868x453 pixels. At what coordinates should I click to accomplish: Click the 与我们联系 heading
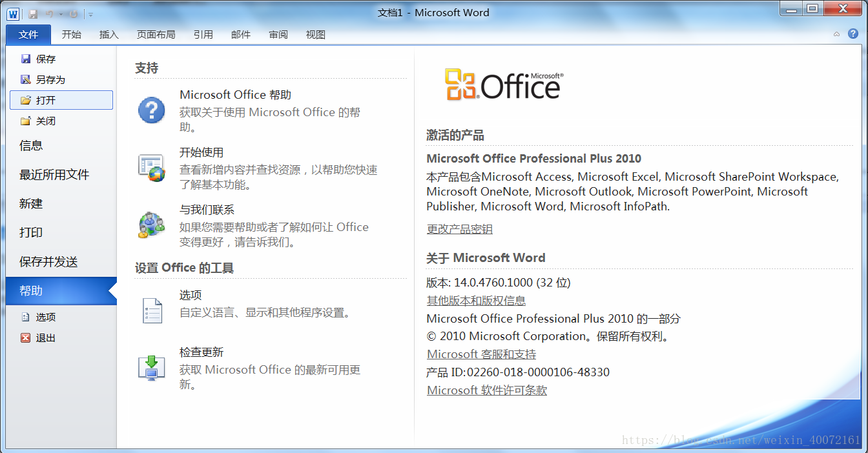point(207,210)
